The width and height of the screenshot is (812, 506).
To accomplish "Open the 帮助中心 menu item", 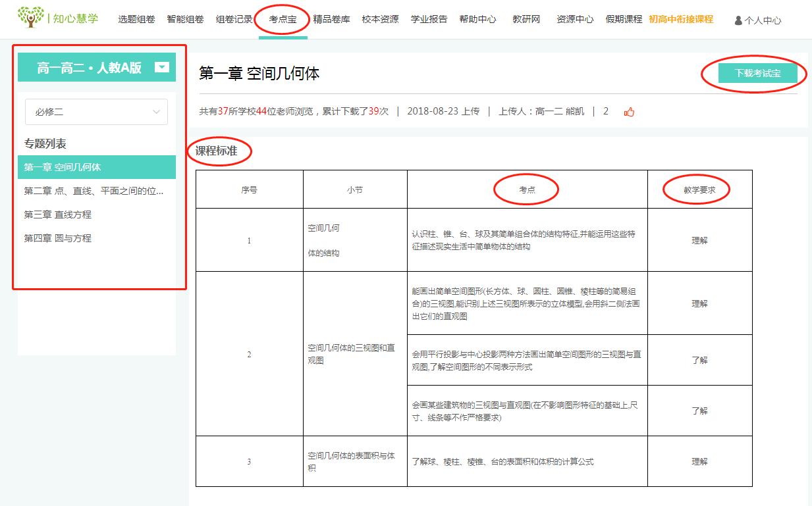I will coord(477,19).
